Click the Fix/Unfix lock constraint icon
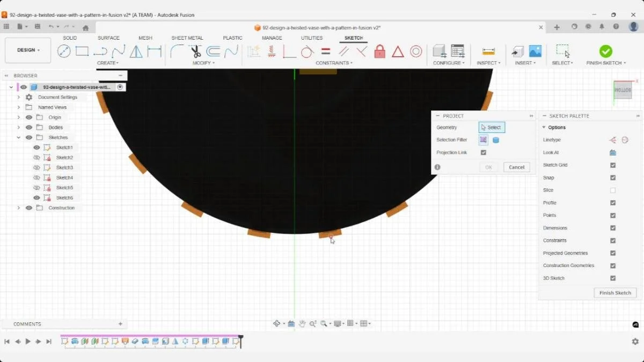 tap(380, 51)
